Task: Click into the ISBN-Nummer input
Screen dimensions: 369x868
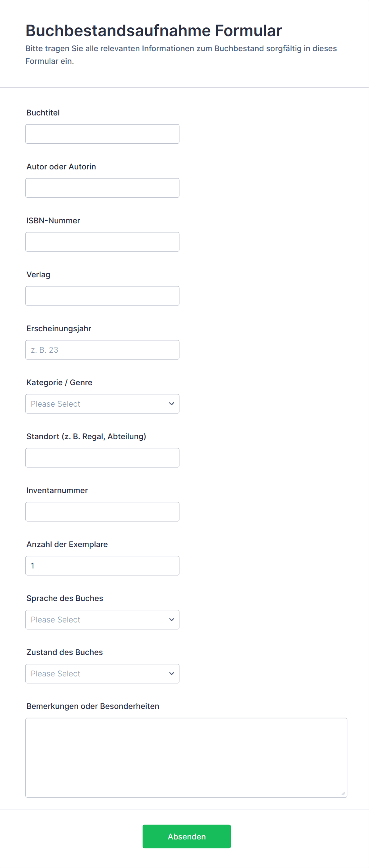Action: click(102, 242)
